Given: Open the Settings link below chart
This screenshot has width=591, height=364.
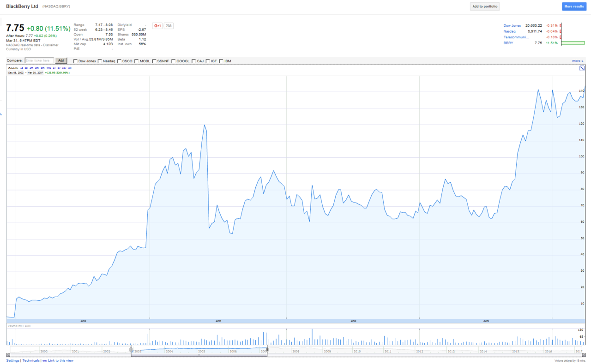Looking at the screenshot, I should point(13,360).
